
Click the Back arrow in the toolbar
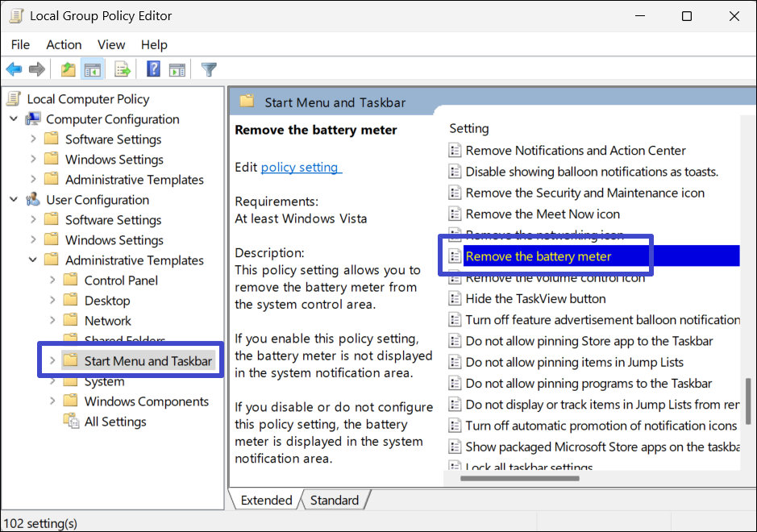[14, 70]
